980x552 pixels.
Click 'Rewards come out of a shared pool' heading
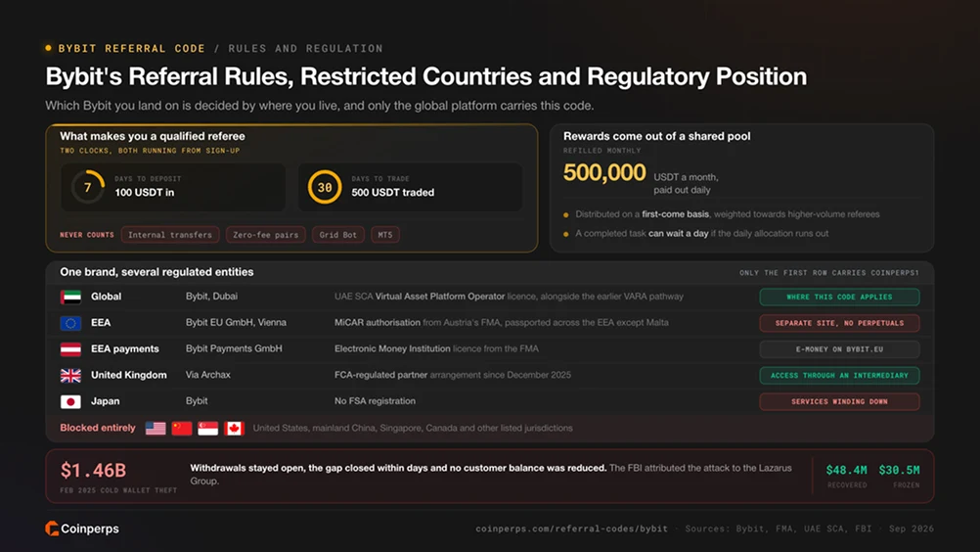tap(657, 136)
